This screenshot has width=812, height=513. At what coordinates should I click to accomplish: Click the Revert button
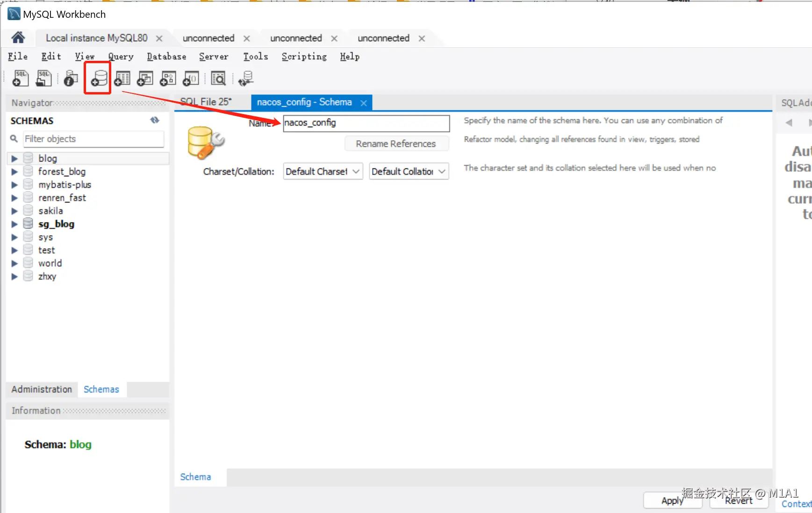click(739, 500)
